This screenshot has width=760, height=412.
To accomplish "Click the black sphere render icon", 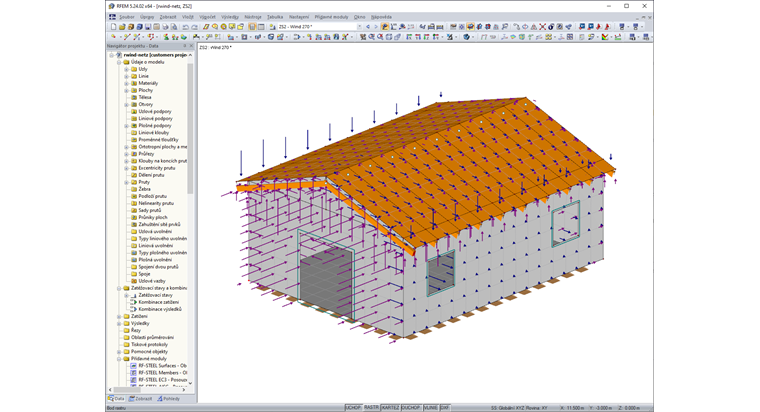I will click(551, 27).
